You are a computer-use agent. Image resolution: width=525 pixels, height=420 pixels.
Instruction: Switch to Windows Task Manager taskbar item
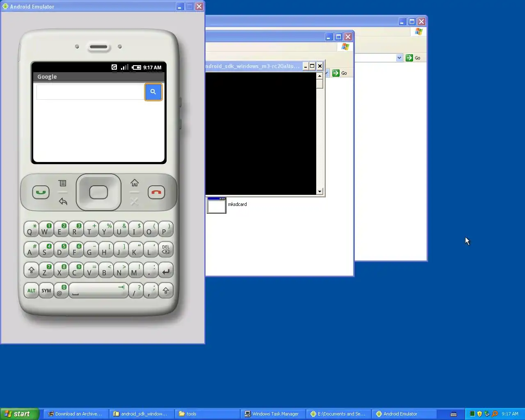click(272, 414)
